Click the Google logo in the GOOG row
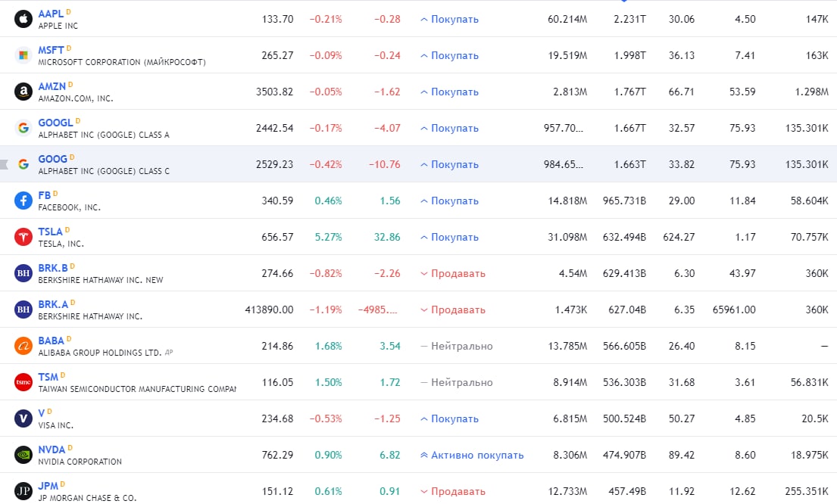 [23, 163]
